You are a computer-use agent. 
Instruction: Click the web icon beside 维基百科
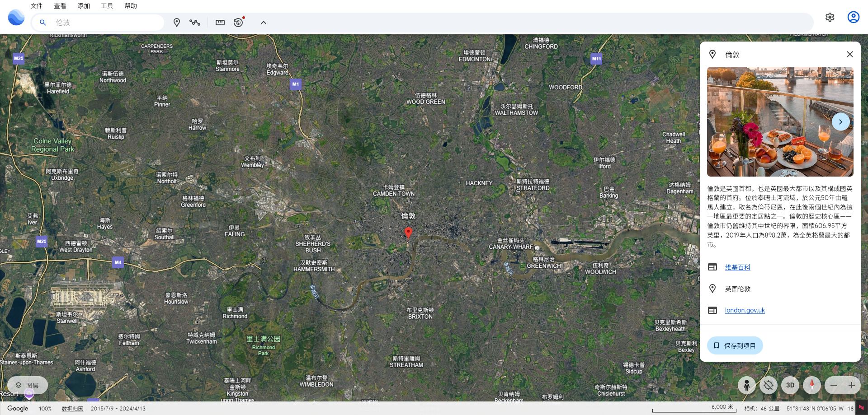[712, 267]
